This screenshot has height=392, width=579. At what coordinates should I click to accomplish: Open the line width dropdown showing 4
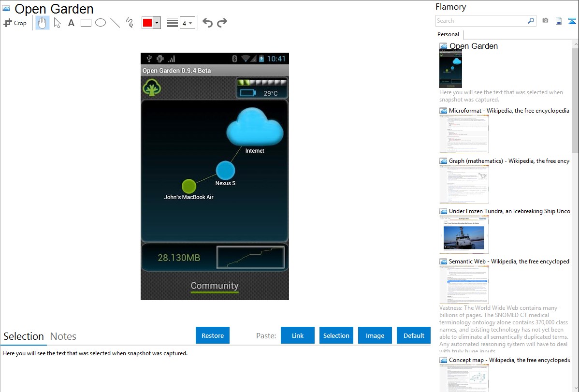[188, 23]
